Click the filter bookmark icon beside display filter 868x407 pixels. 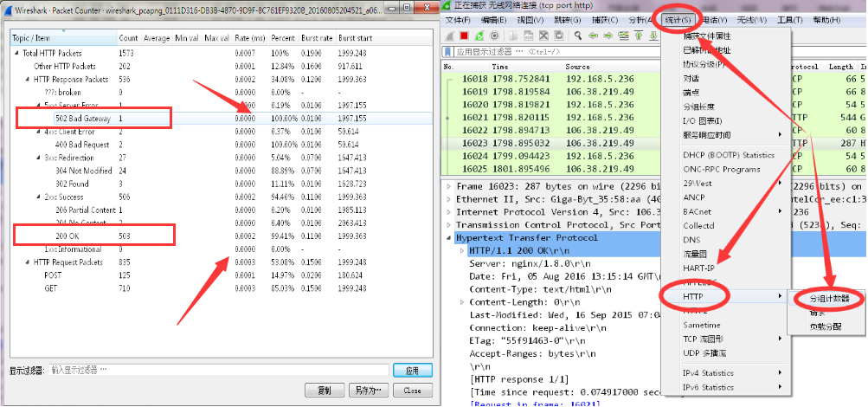(449, 52)
